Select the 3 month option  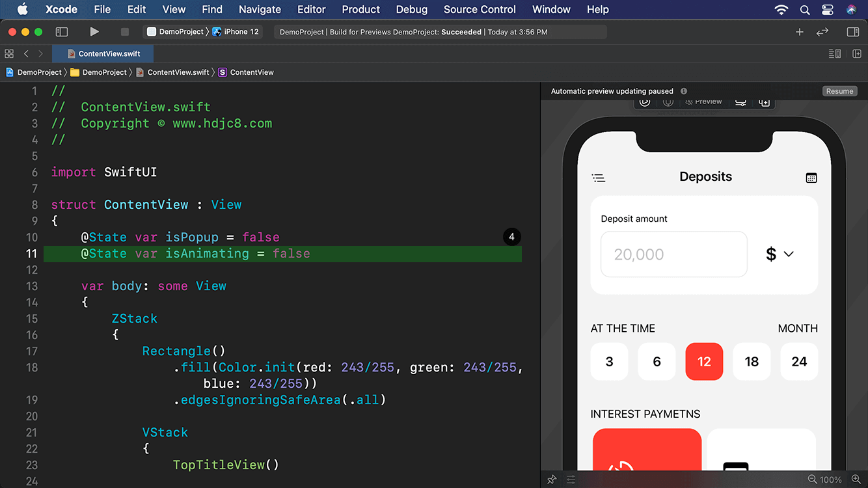click(609, 362)
